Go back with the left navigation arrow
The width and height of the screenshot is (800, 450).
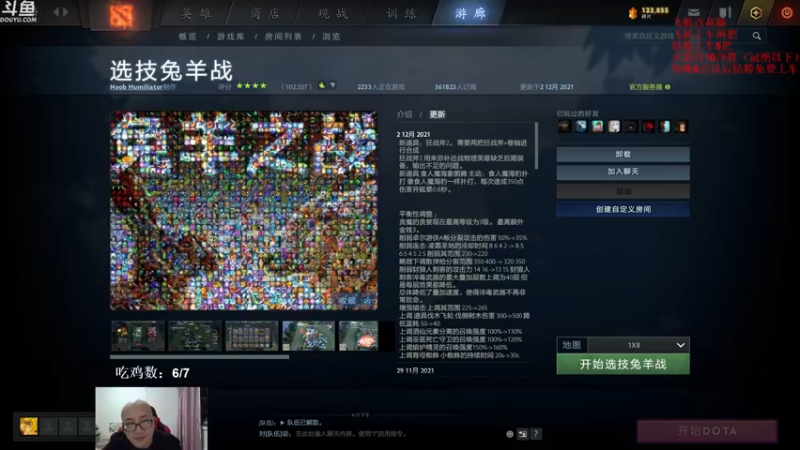tap(56, 12)
